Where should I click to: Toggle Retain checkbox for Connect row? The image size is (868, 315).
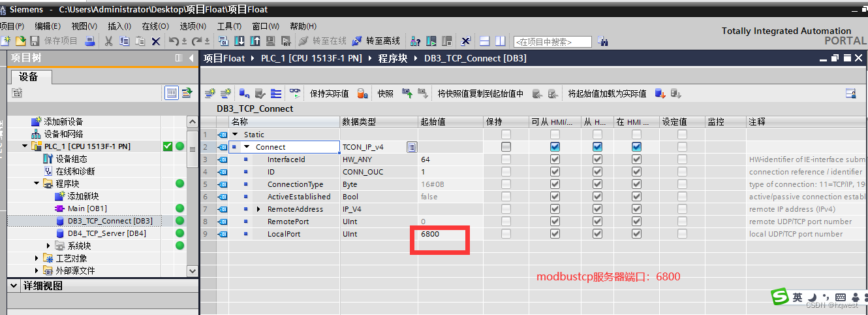(506, 147)
